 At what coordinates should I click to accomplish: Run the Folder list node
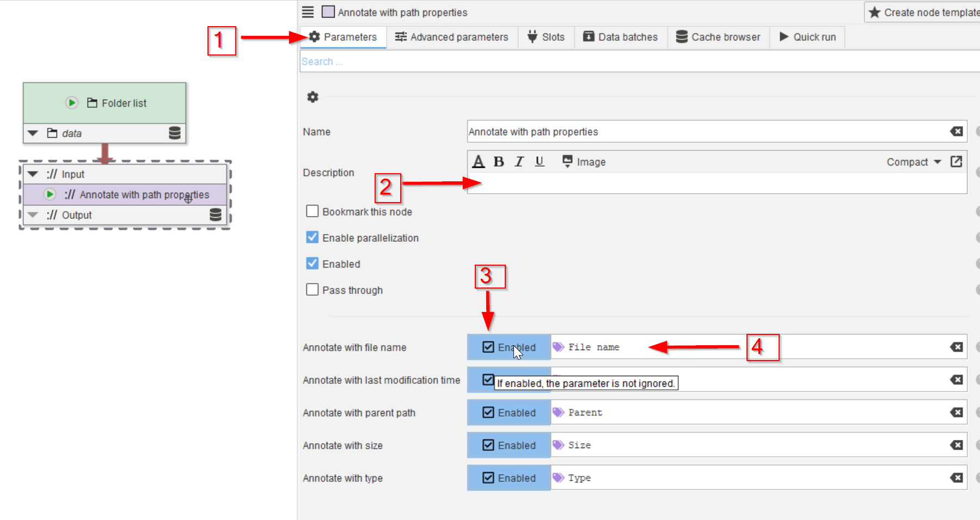click(x=72, y=103)
